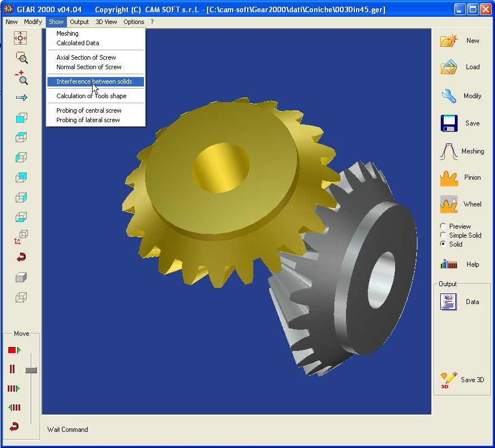Click the Move speed slider handle
495x448 pixels.
[x=31, y=370]
